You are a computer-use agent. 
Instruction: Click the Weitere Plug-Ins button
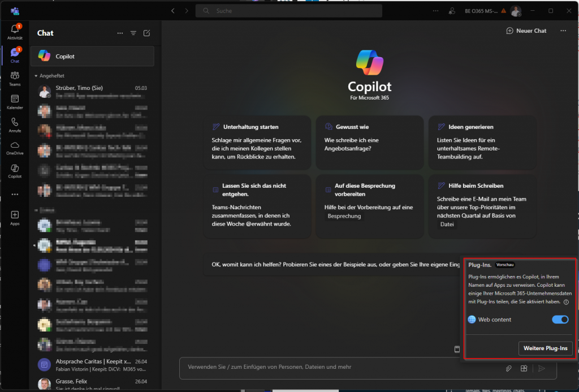[x=545, y=348]
